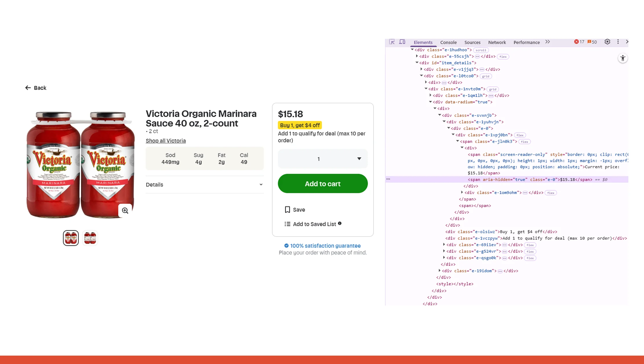
Task: Open the Network tab
Action: (x=497, y=42)
